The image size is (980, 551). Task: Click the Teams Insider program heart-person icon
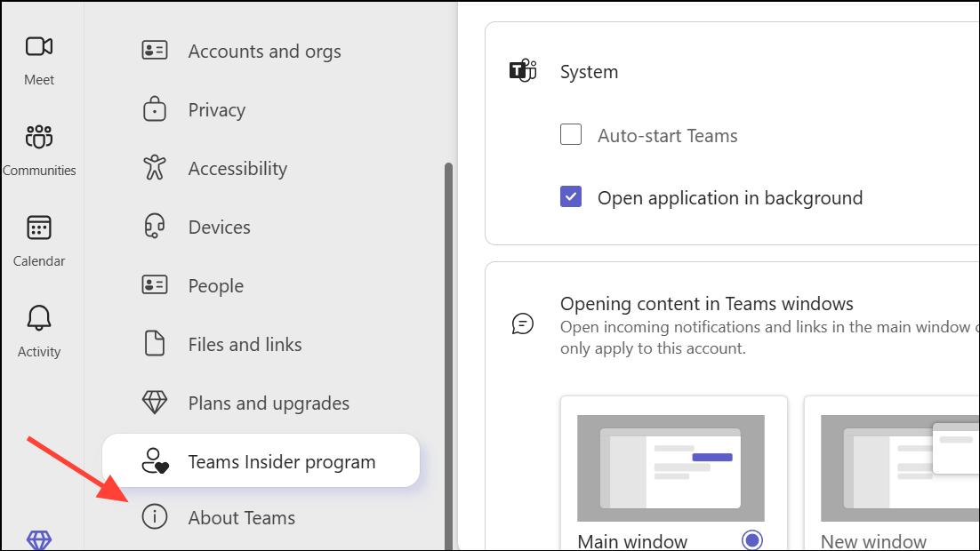point(155,461)
